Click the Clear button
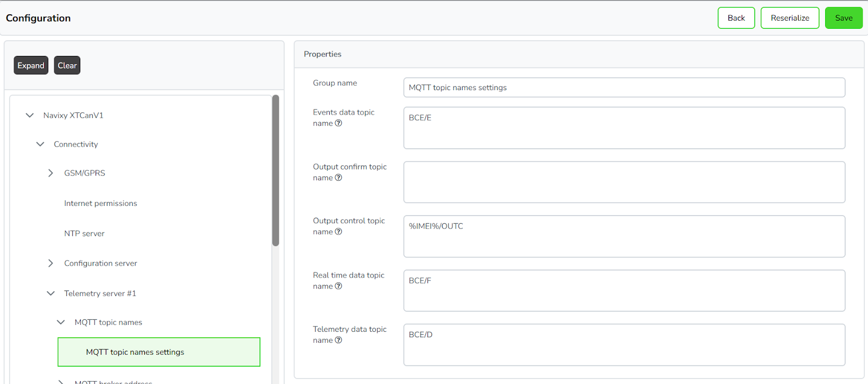868x384 pixels. (67, 65)
